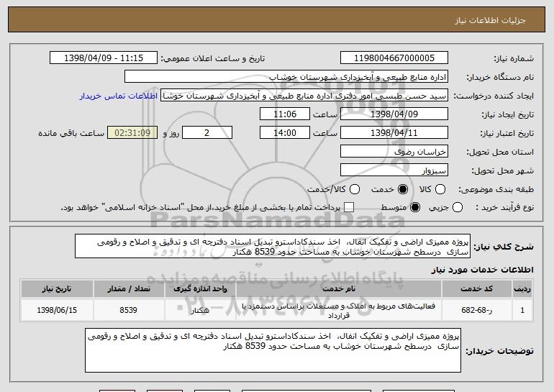This screenshot has height=392, width=554.
Task: Click the شماره نیاز number field
Action: (394, 58)
